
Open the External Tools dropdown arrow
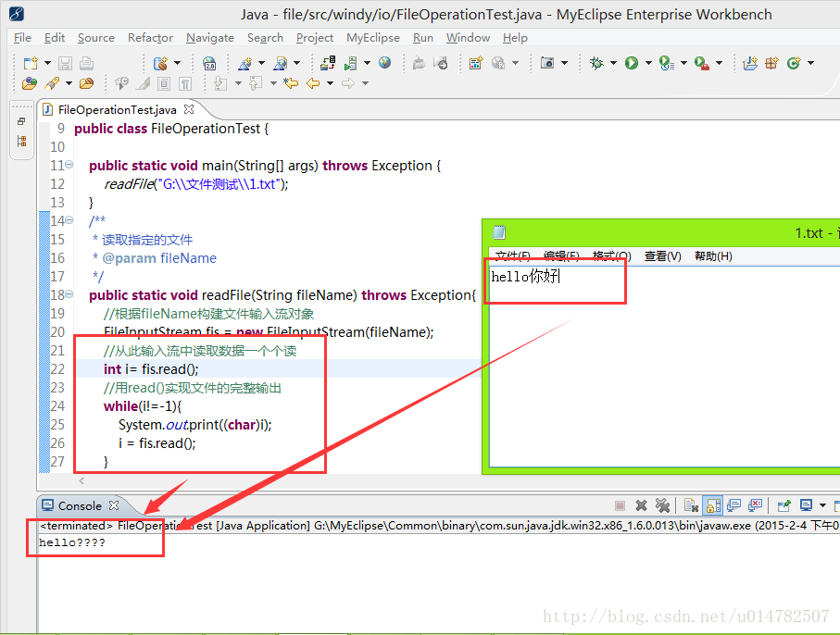point(719,63)
